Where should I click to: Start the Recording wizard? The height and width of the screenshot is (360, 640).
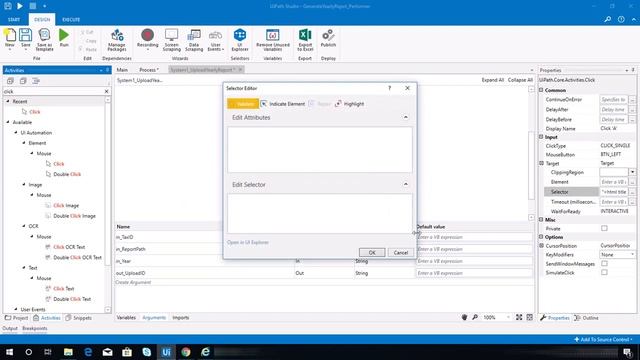pyautogui.click(x=147, y=39)
